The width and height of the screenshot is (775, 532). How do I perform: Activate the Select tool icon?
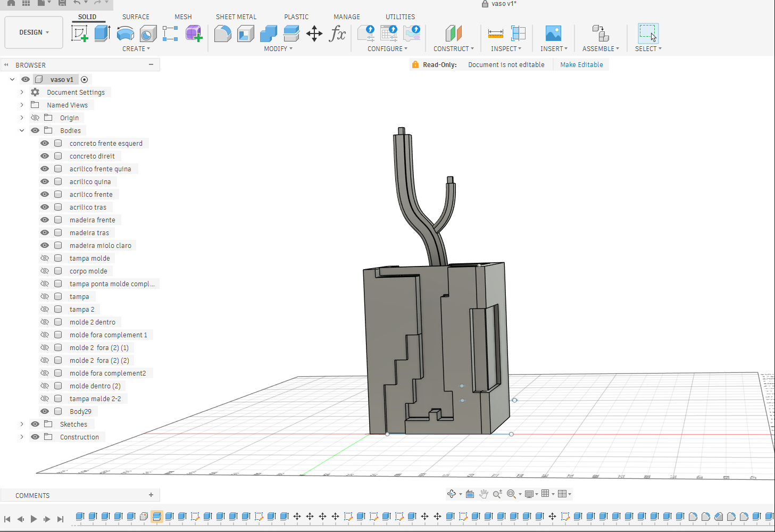(648, 34)
